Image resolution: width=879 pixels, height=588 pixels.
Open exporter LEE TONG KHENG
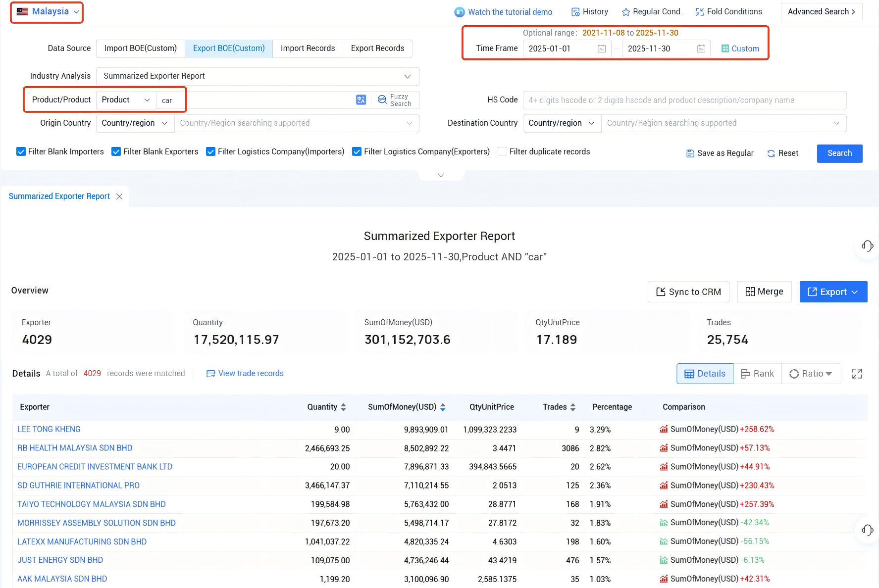click(x=49, y=430)
